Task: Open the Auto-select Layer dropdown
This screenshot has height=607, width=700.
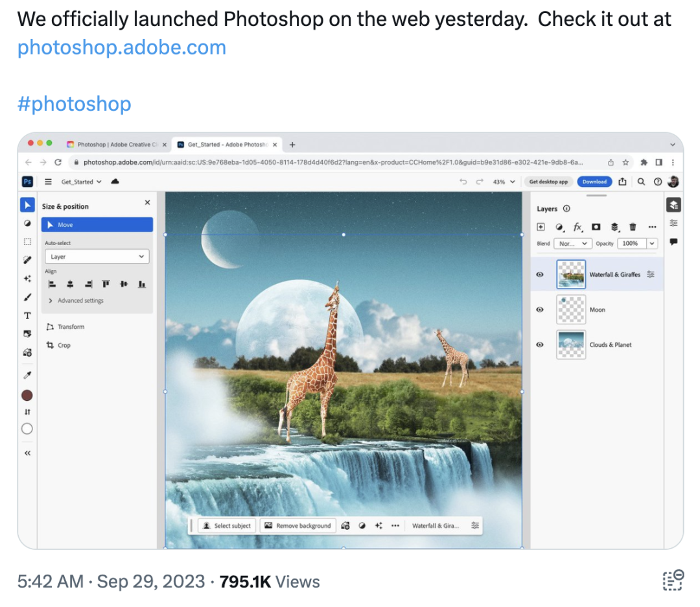Action: click(x=97, y=256)
